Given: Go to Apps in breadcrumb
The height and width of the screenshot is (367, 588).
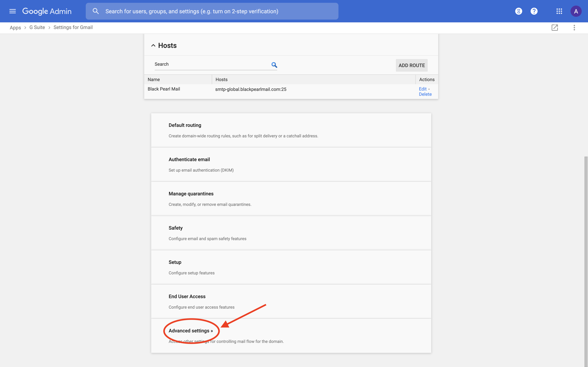Looking at the screenshot, I should [x=15, y=27].
